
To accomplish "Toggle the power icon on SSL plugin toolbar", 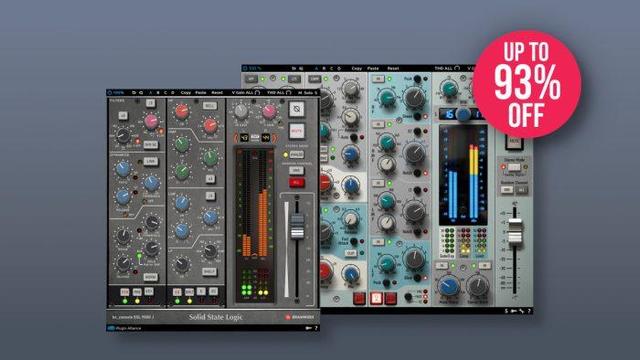I will (x=110, y=93).
